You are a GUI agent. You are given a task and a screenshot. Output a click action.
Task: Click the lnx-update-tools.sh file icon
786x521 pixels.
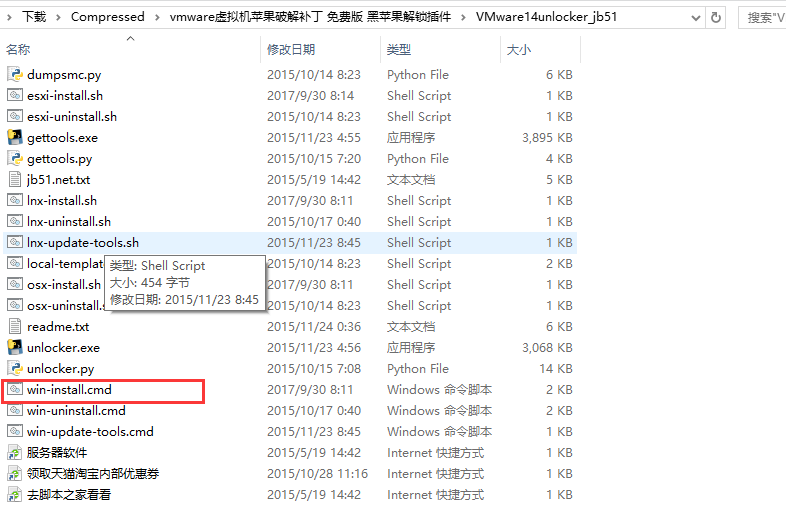[x=15, y=243]
